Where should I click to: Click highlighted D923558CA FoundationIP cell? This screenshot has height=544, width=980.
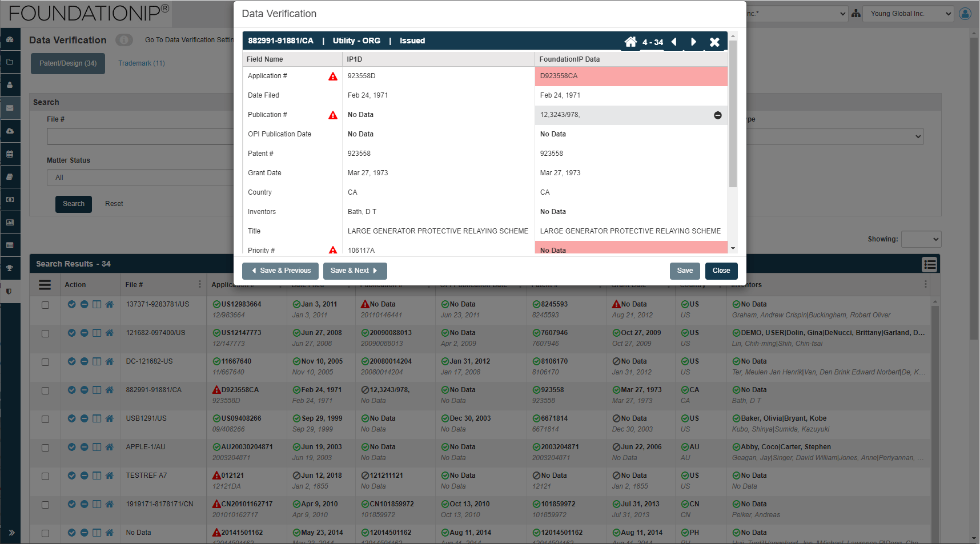point(631,76)
